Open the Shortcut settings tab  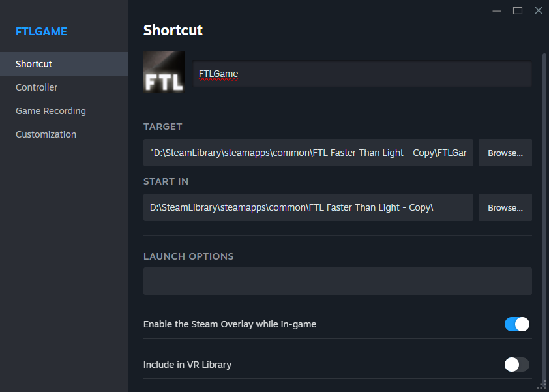(34, 64)
